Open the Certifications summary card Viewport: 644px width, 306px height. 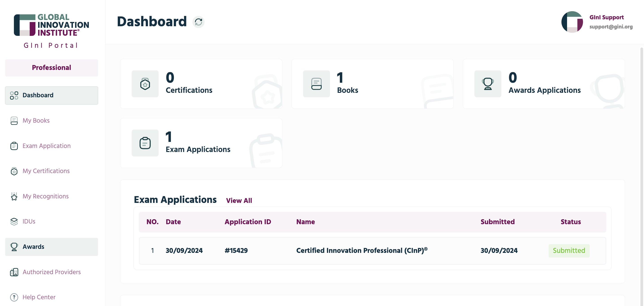[201, 84]
